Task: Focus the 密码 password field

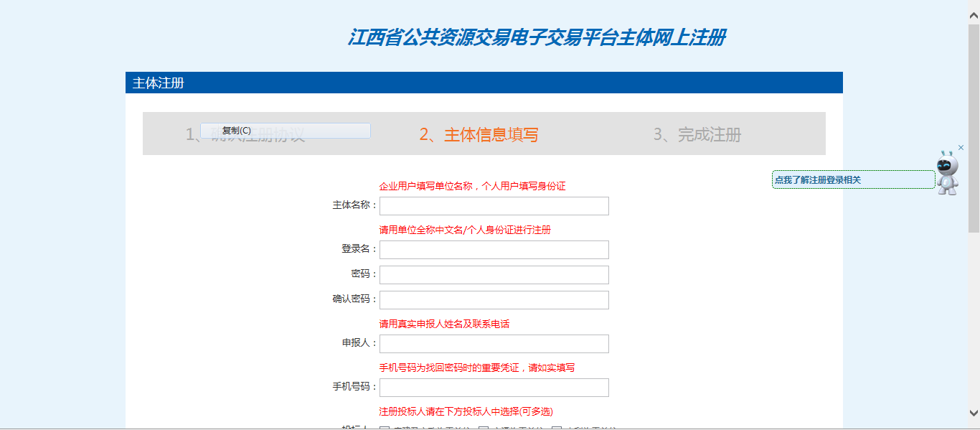Action: [x=494, y=275]
